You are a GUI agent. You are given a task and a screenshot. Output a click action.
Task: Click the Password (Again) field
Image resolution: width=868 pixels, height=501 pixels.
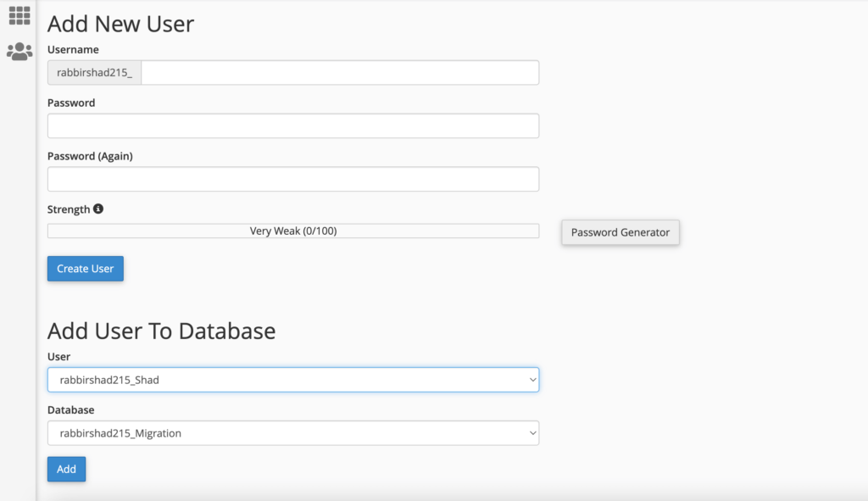click(x=293, y=179)
